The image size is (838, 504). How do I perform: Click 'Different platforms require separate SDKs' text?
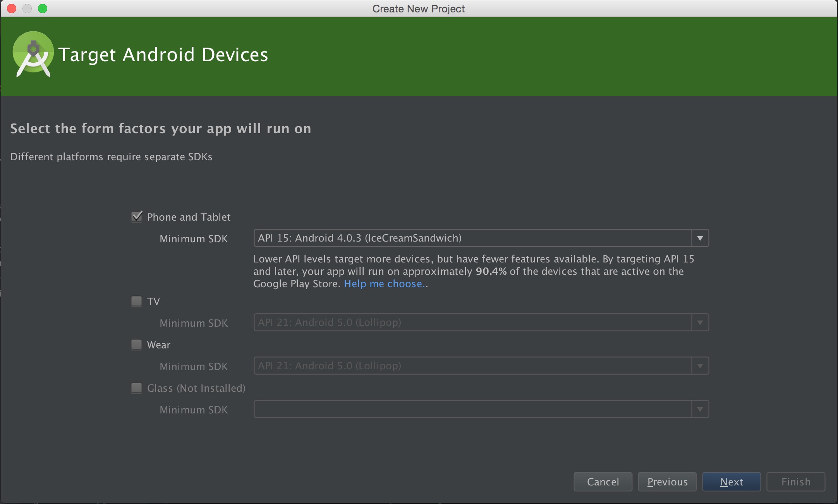pyautogui.click(x=111, y=157)
